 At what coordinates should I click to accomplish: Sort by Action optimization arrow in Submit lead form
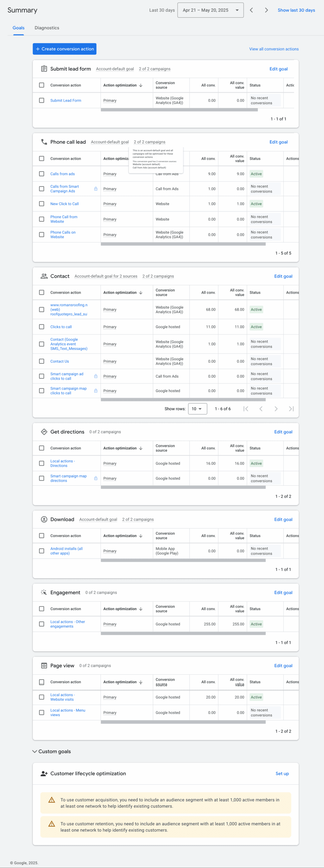pyautogui.click(x=141, y=85)
